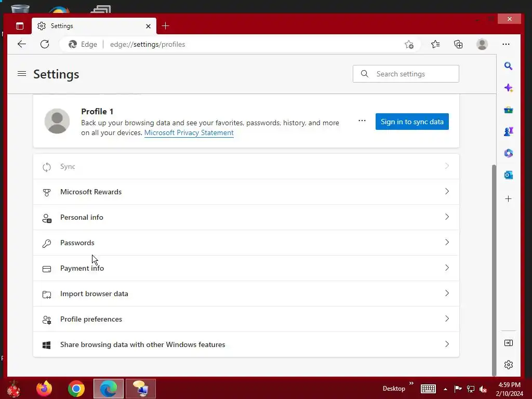Open the tab actions menu icon

pos(20,26)
